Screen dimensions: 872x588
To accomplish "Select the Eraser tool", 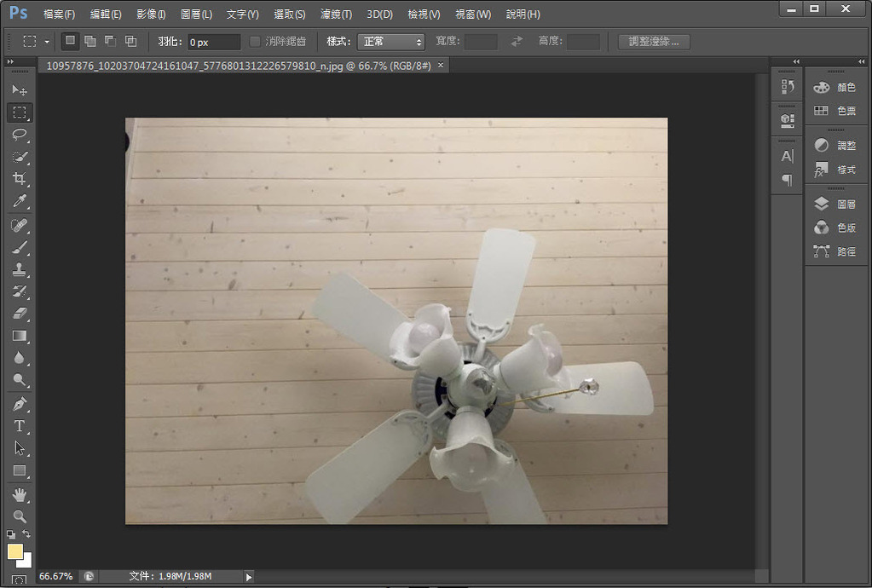I will click(x=20, y=314).
